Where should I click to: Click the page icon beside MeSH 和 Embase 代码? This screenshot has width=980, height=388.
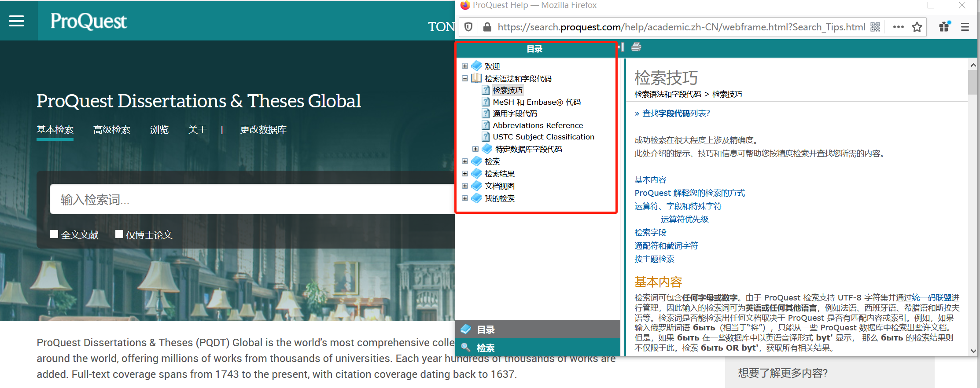click(486, 102)
